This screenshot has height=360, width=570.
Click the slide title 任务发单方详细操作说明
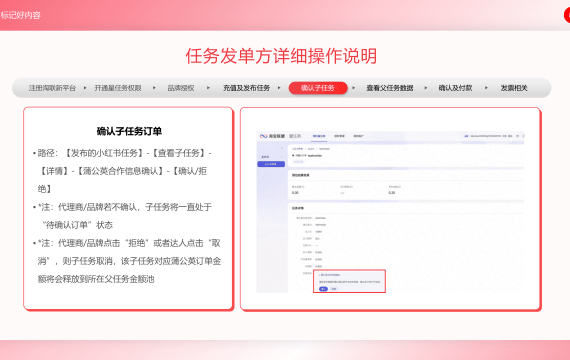pyautogui.click(x=281, y=56)
